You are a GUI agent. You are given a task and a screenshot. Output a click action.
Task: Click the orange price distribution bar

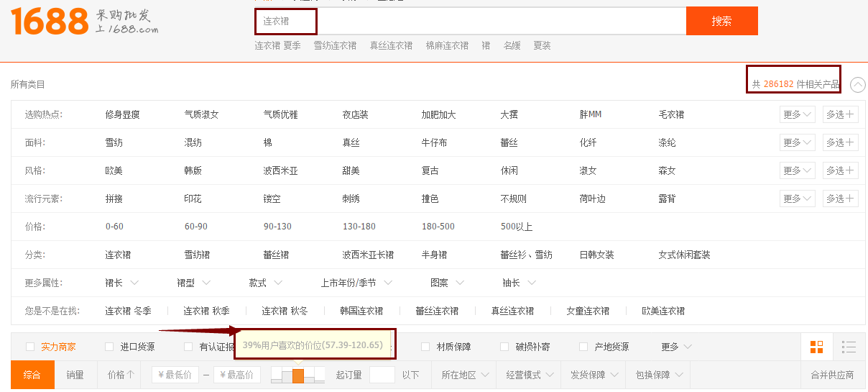(x=298, y=375)
